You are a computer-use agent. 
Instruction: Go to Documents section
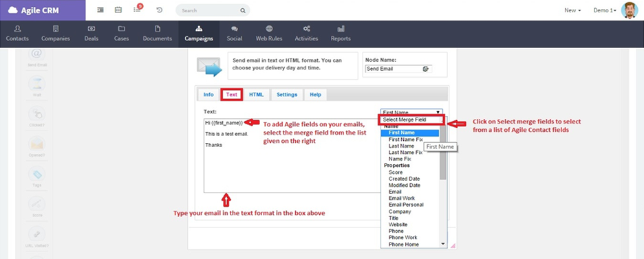click(x=158, y=34)
